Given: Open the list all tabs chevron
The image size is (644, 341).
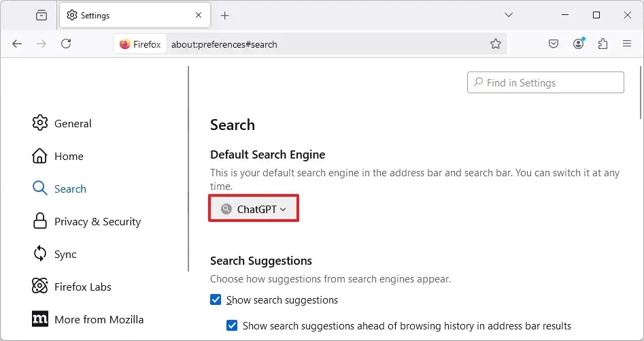Looking at the screenshot, I should pos(509,15).
